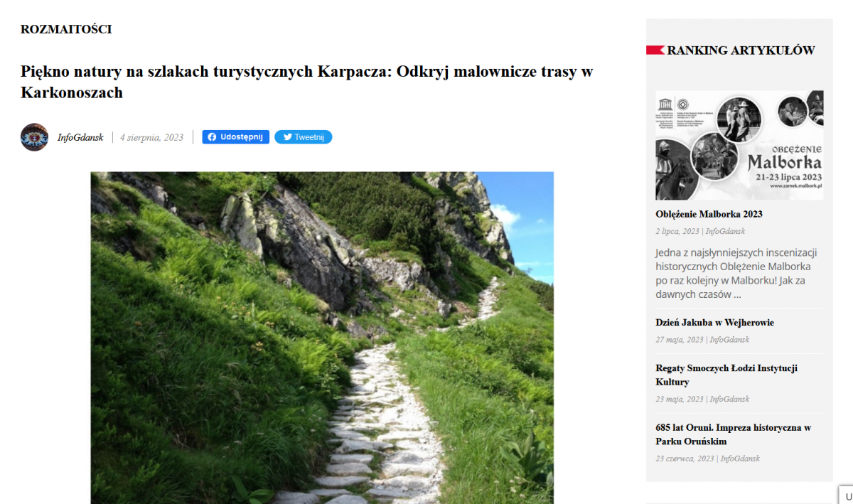Viewport: 853px width, 504px height.
Task: Tweet the article via Tweetnij button
Action: coord(303,137)
